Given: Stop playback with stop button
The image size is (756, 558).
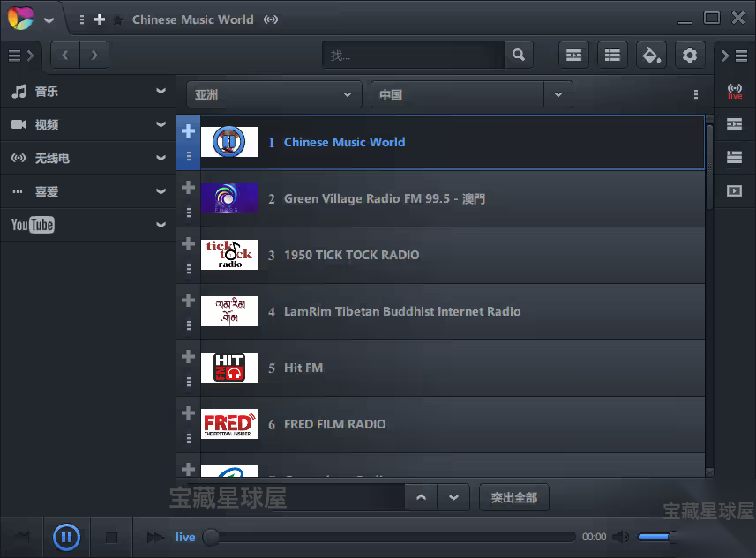Looking at the screenshot, I should 111,537.
